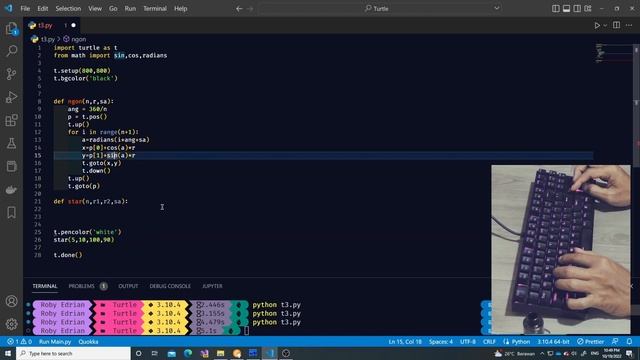Click line 21 def star definition
Viewport: 640px width, 360px height.
coord(91,201)
